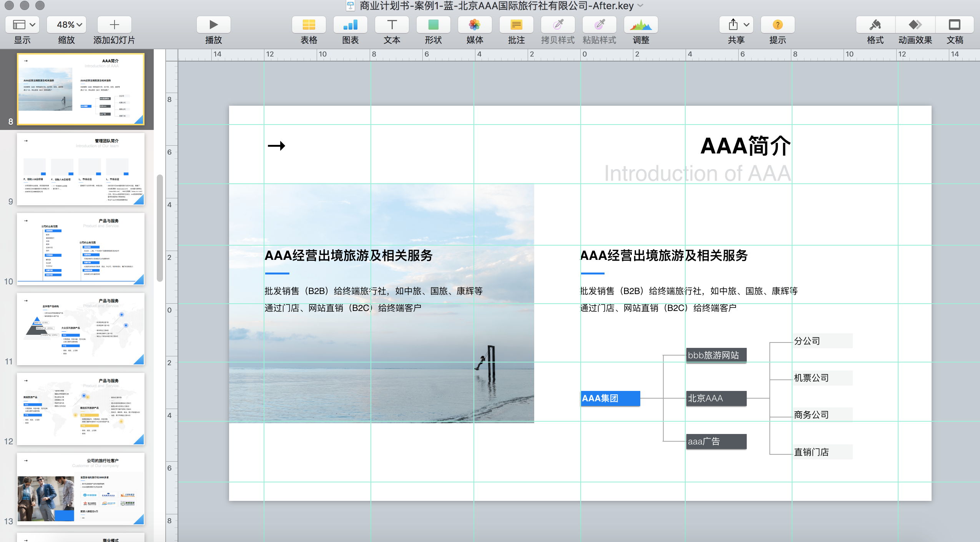Click the Paste Style (粘贴样式) eyedropper

600,25
